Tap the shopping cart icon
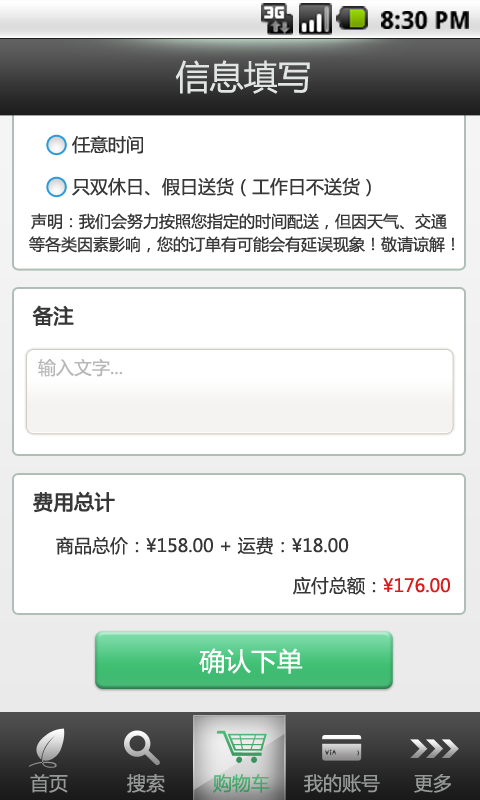480x800 pixels. tap(242, 746)
